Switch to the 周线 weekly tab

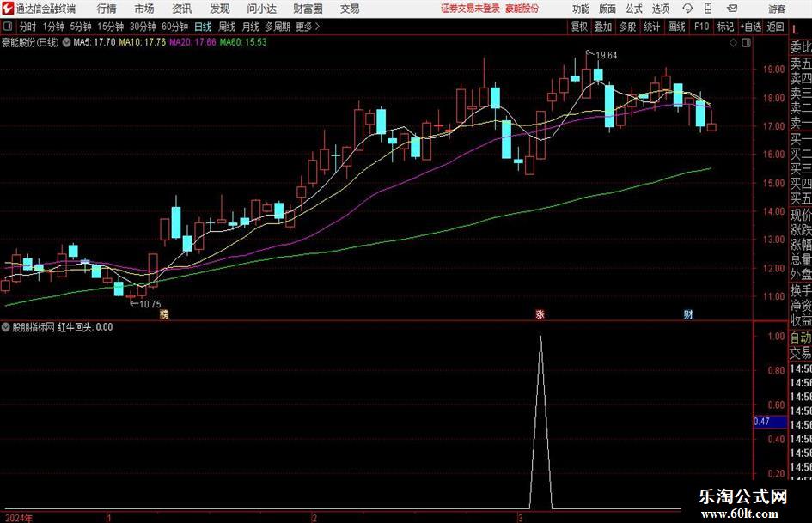click(x=226, y=27)
